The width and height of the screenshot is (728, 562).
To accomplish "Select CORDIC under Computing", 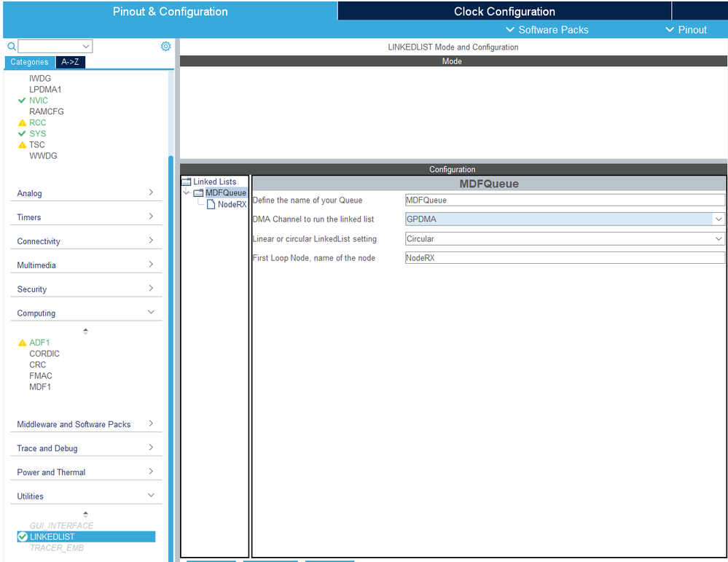I will tap(44, 354).
